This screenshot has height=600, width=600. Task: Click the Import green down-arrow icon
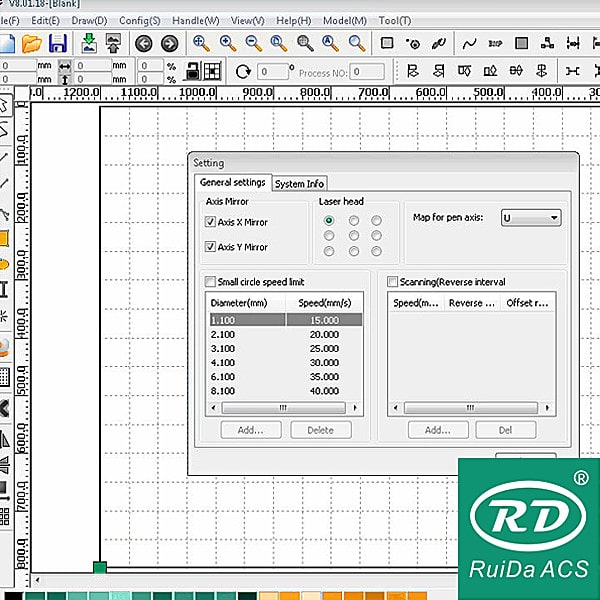[89, 43]
